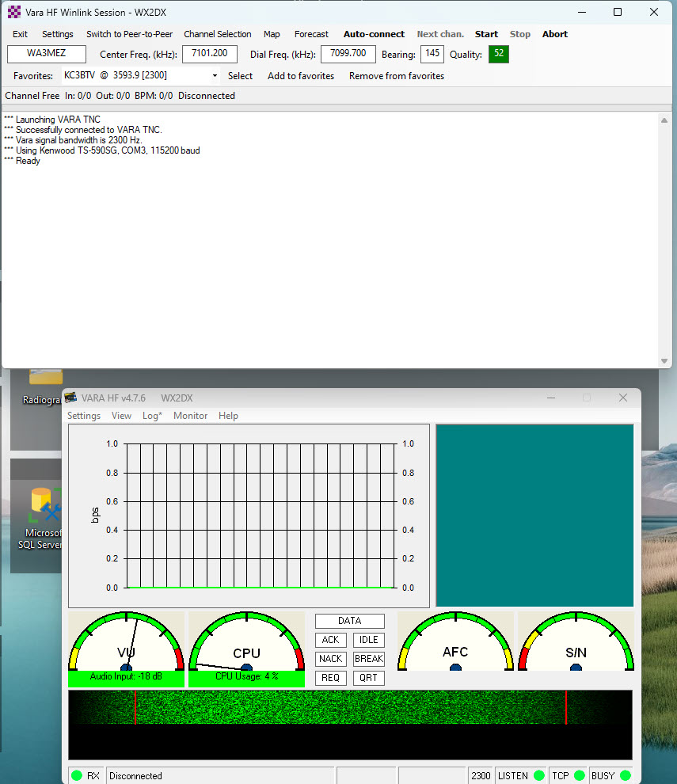Click the Center Freq. input field

tap(210, 54)
